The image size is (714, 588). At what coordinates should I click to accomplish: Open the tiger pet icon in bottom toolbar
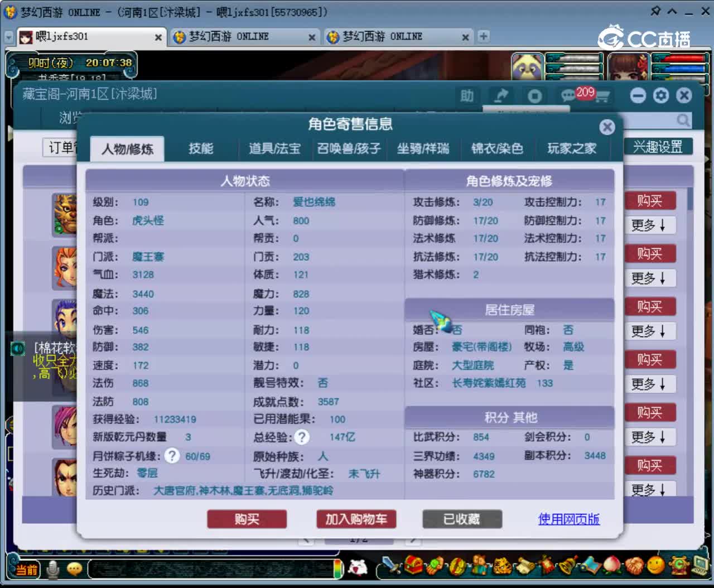[x=502, y=566]
